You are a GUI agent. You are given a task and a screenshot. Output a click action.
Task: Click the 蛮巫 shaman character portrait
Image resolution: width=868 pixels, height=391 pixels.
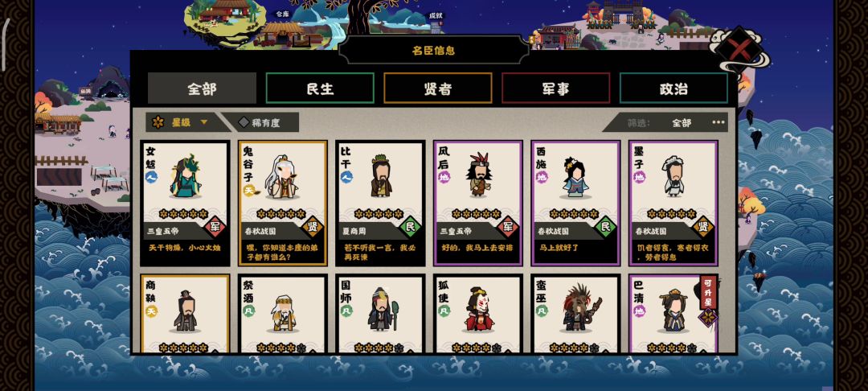pyautogui.click(x=578, y=308)
